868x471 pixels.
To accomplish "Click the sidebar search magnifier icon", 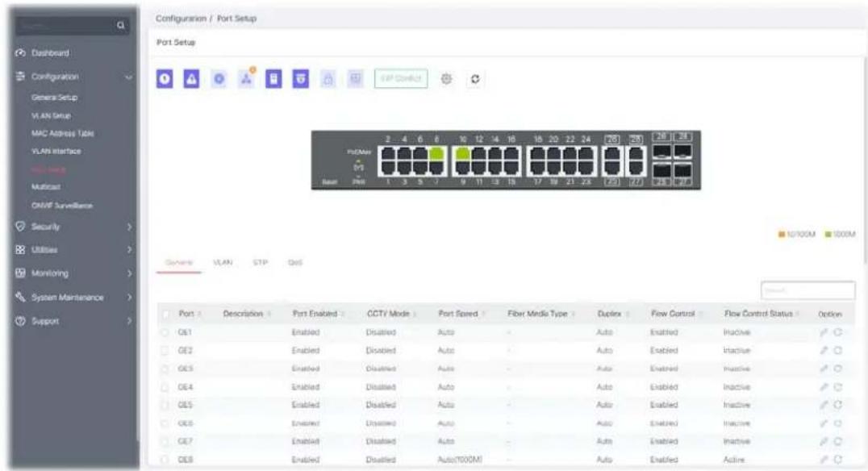I will pyautogui.click(x=121, y=26).
